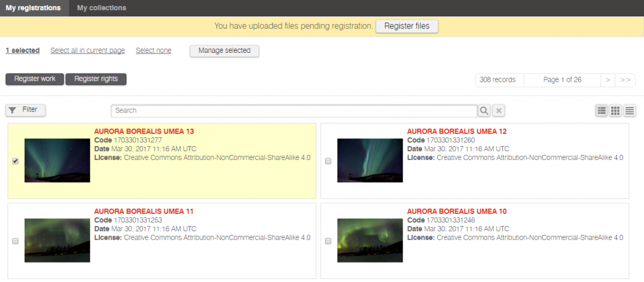Jump to last page double arrow
644x282 pixels.
click(x=625, y=80)
